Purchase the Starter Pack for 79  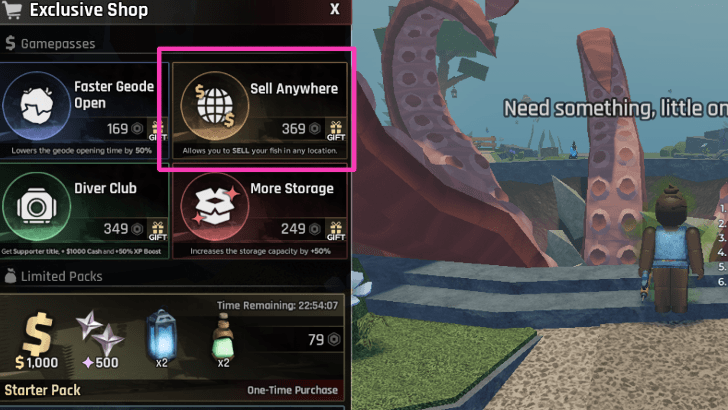pos(324,339)
